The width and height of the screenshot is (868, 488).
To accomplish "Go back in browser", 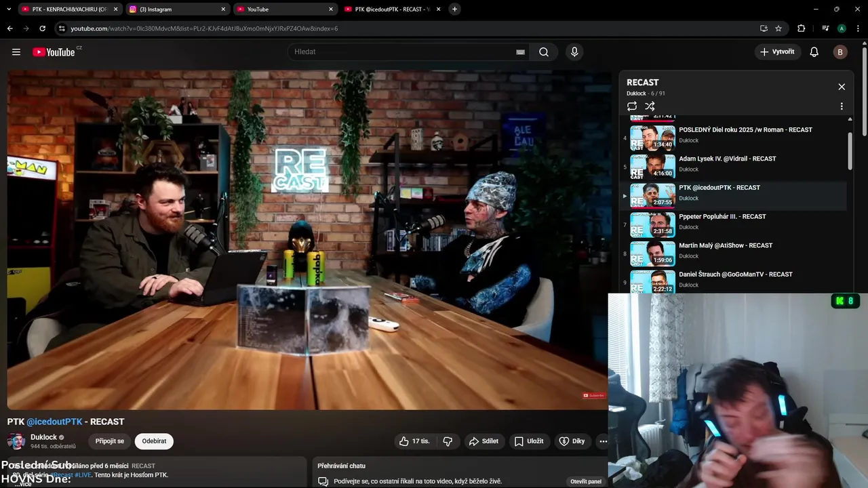I will click(9, 28).
